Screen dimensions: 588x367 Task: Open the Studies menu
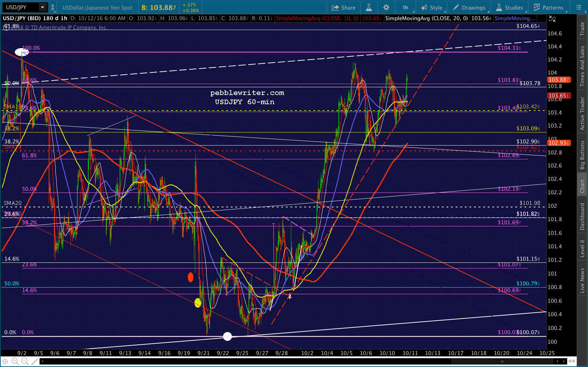point(510,7)
